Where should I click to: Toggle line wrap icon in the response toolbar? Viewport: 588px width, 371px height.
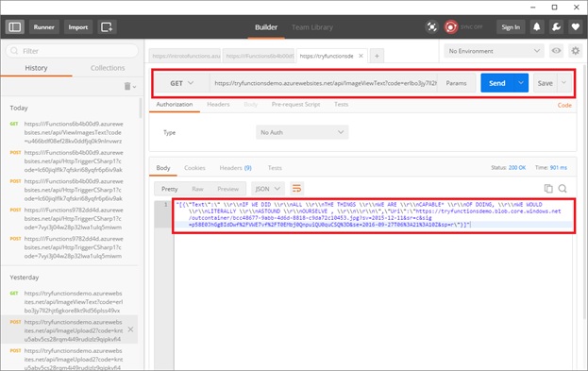pyautogui.click(x=296, y=188)
